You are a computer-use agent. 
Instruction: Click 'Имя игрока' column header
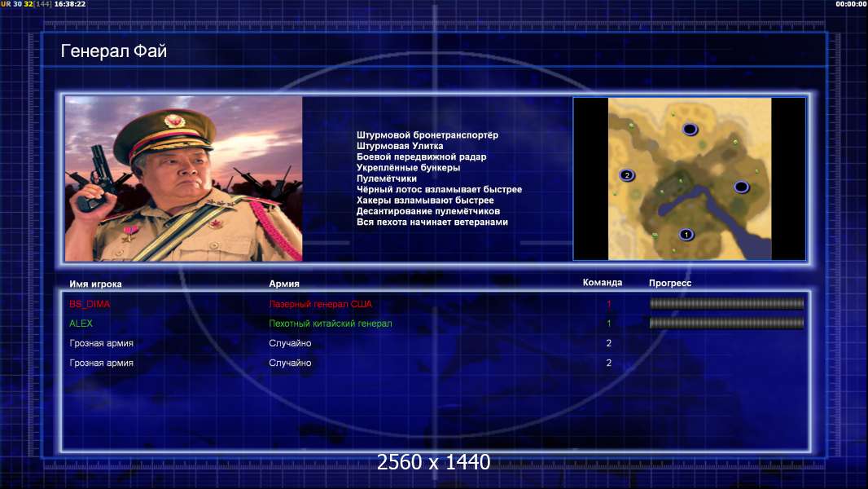coord(95,284)
